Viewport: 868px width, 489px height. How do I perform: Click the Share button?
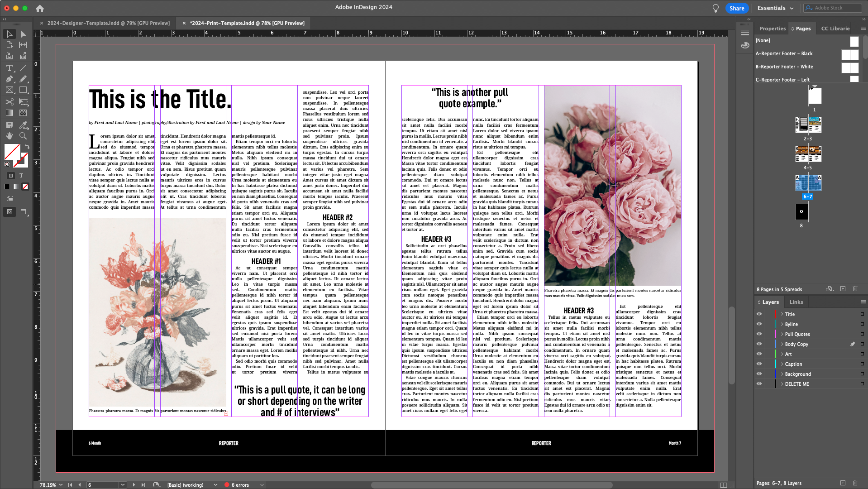pyautogui.click(x=737, y=8)
